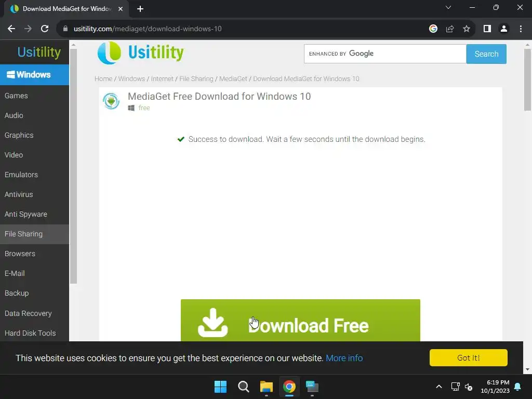Open the tab search chevron
This screenshot has height=399, width=532.
click(448, 7)
